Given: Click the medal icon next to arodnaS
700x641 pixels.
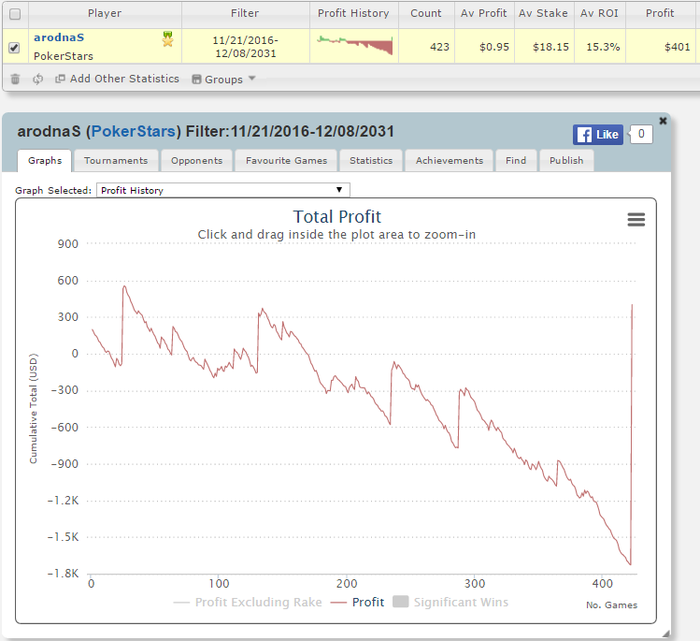Looking at the screenshot, I should tap(168, 39).
